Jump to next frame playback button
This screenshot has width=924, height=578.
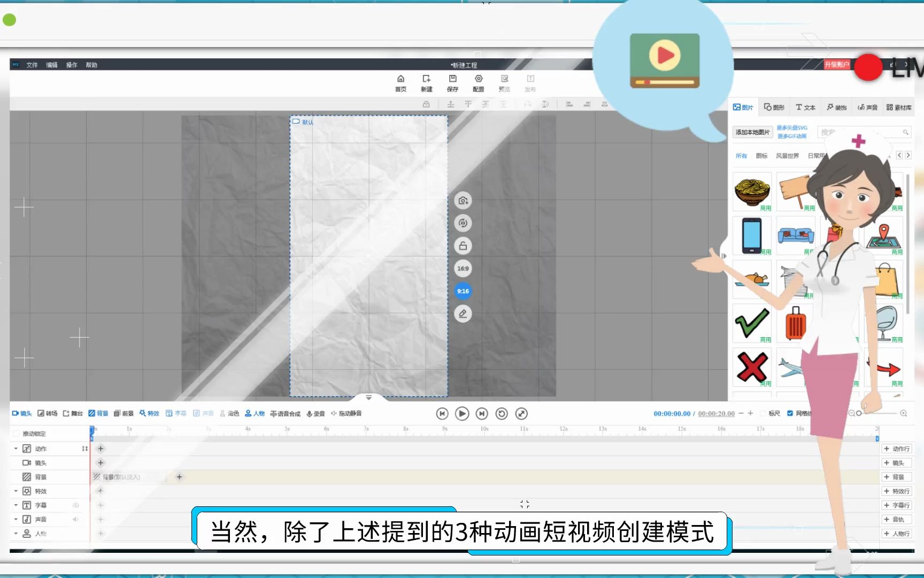[482, 414]
